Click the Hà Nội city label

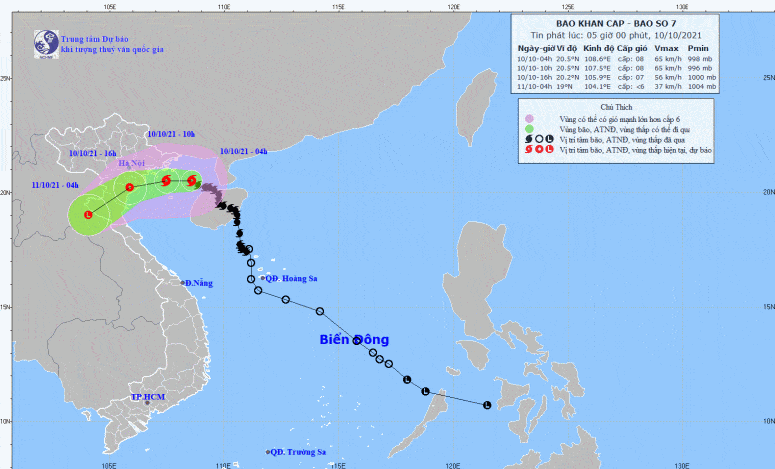(132, 163)
